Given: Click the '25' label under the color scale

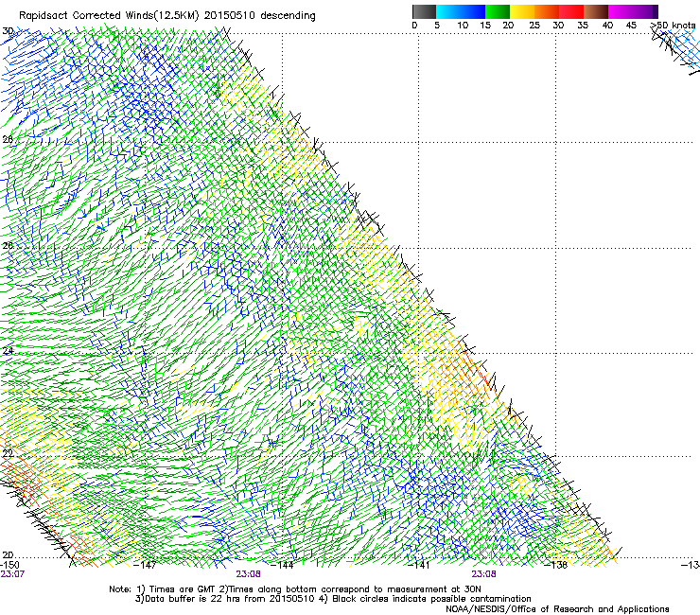Looking at the screenshot, I should tap(534, 26).
